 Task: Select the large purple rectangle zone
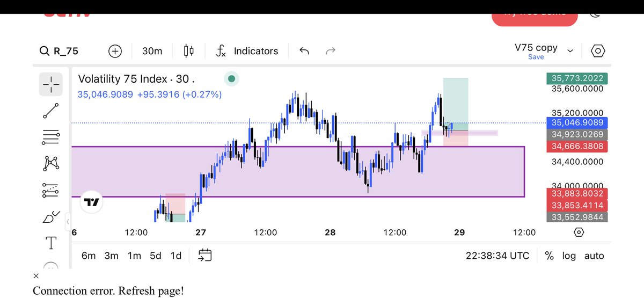point(298,172)
